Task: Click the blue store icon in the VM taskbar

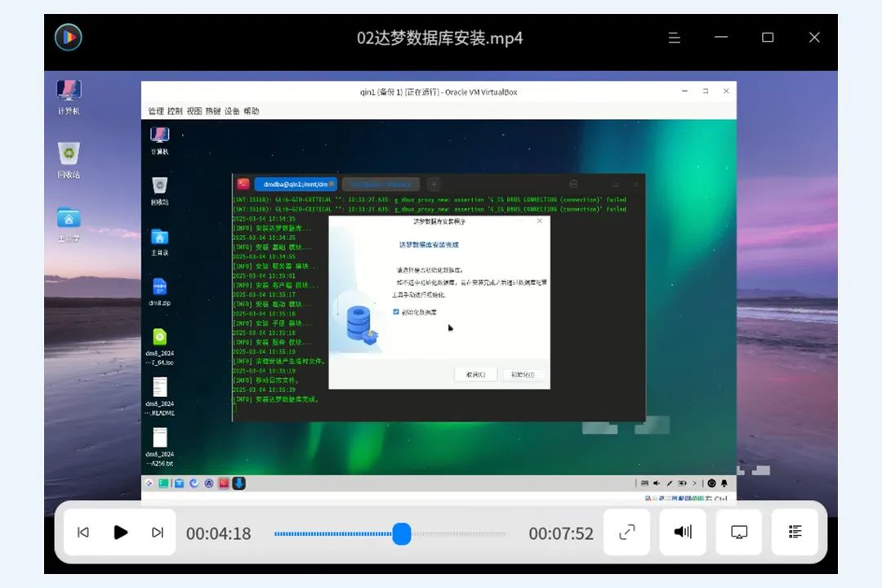Action: click(x=179, y=483)
